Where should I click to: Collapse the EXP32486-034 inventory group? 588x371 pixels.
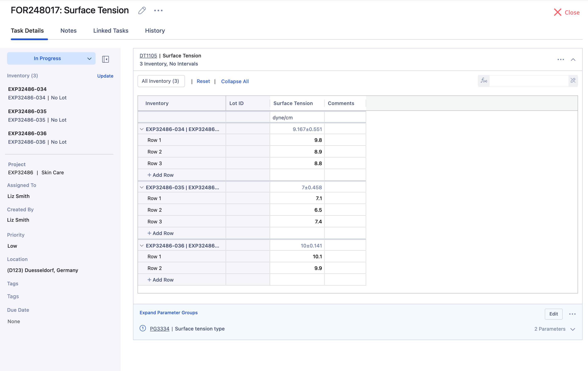(x=142, y=129)
